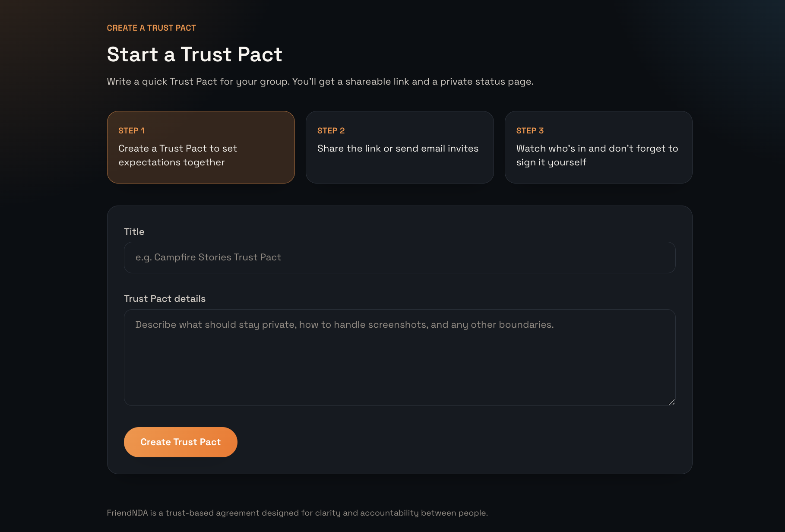Click the CREATE A TRUST PACT label
The image size is (785, 532).
[152, 28]
